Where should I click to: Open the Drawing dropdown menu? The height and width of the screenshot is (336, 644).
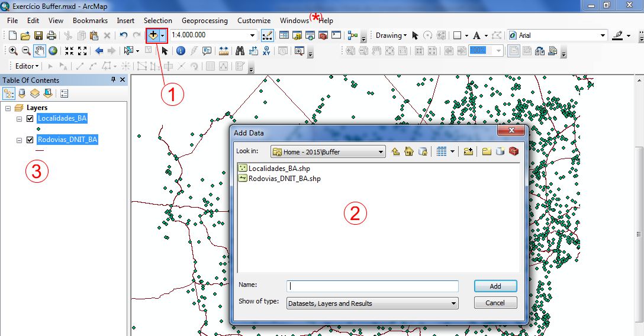(391, 35)
